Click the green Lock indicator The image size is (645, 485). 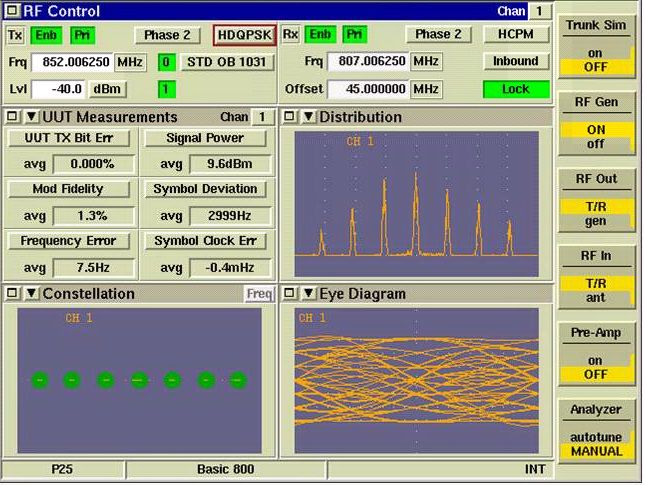point(516,89)
